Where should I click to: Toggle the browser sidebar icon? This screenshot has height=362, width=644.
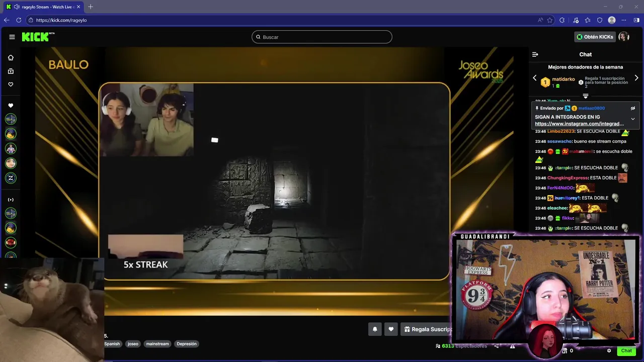point(636,20)
